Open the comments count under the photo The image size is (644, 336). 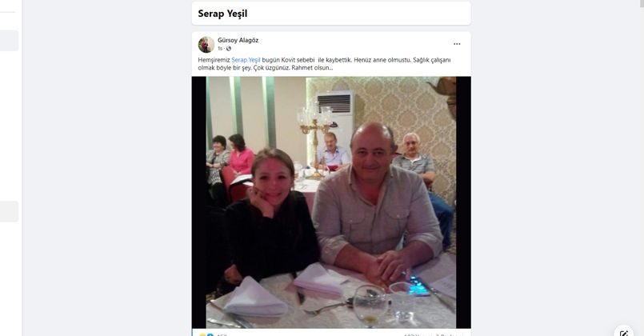click(417, 334)
